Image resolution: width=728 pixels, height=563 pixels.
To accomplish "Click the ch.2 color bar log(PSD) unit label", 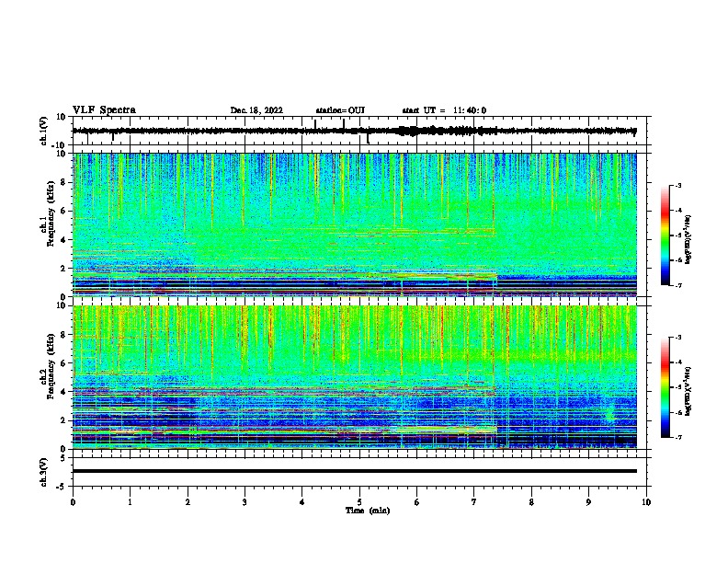I will [x=688, y=391].
